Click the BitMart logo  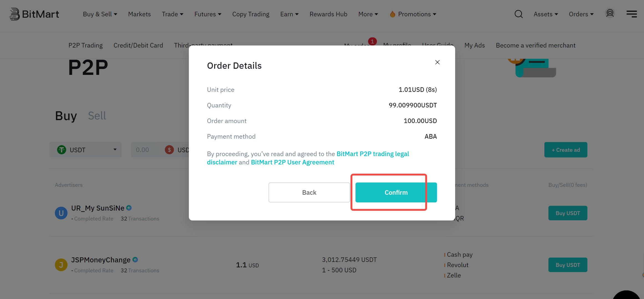34,14
